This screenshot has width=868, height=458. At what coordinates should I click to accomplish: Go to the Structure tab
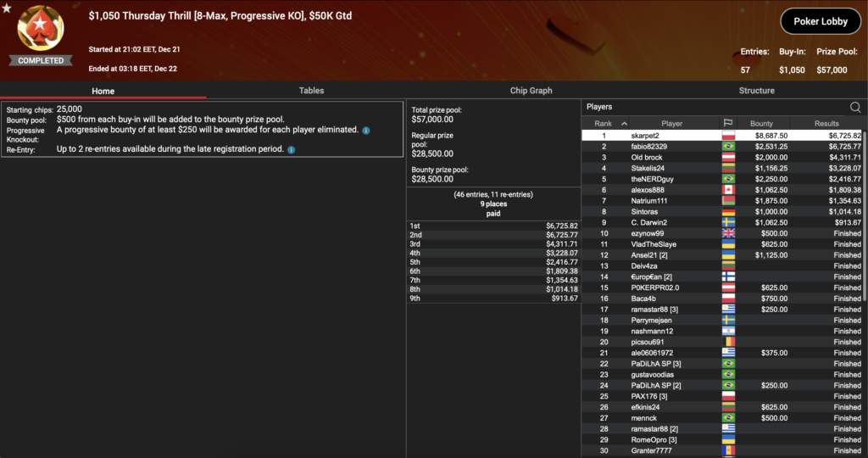click(x=756, y=91)
